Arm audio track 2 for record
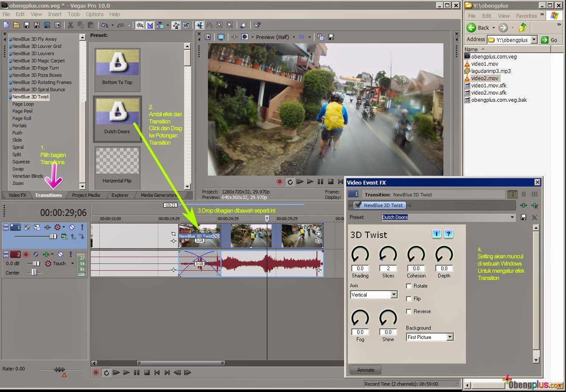The width and height of the screenshot is (566, 392). click(26, 255)
